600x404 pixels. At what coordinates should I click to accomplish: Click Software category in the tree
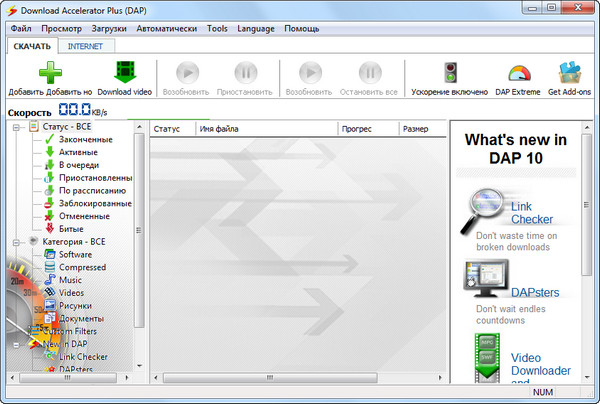tap(75, 254)
